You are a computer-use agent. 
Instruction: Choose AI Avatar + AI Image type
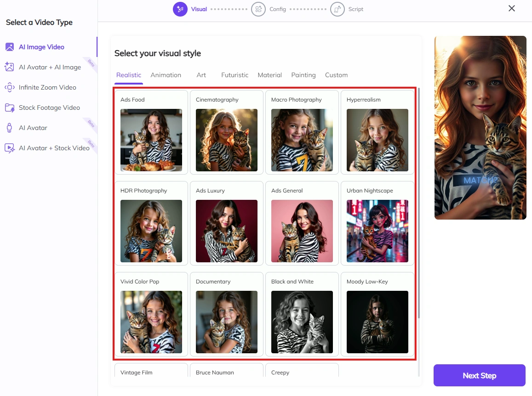click(x=49, y=67)
